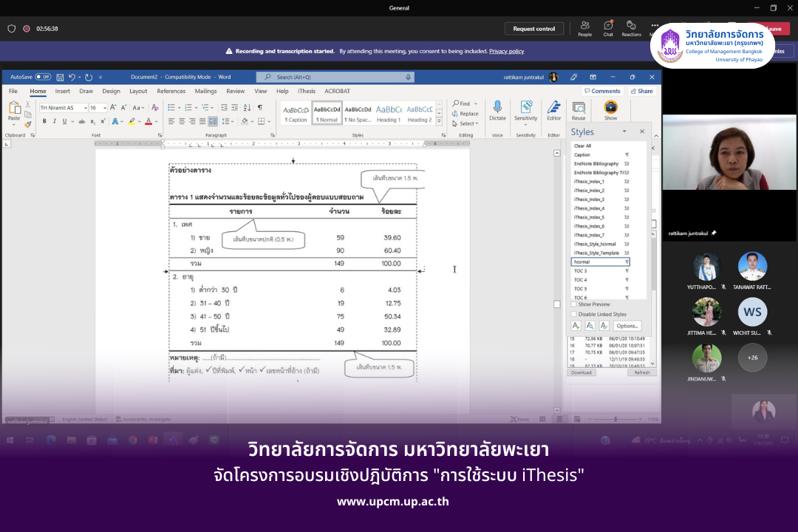
Task: Open Style Inspector in Styles pane
Action: click(x=590, y=326)
